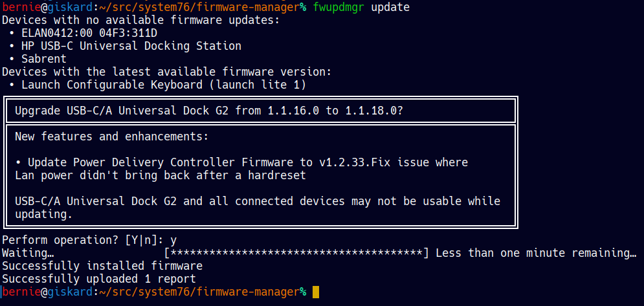Click the asterisk progress bar
The image size is (644, 306).
[x=296, y=253]
